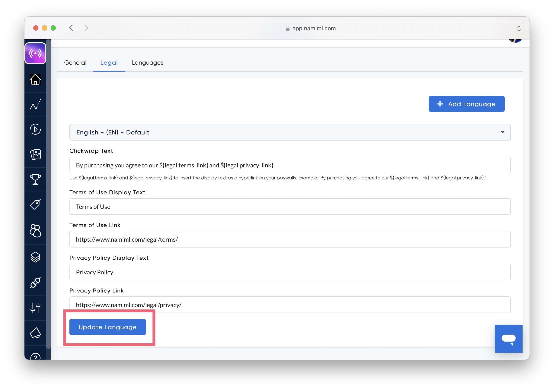Click the sliders settings icon
The height and width of the screenshot is (392, 554).
point(35,308)
